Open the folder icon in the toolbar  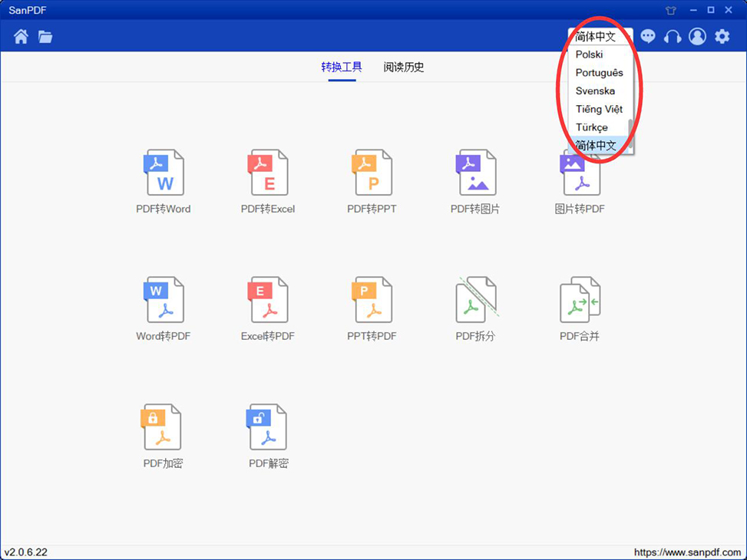tap(45, 37)
